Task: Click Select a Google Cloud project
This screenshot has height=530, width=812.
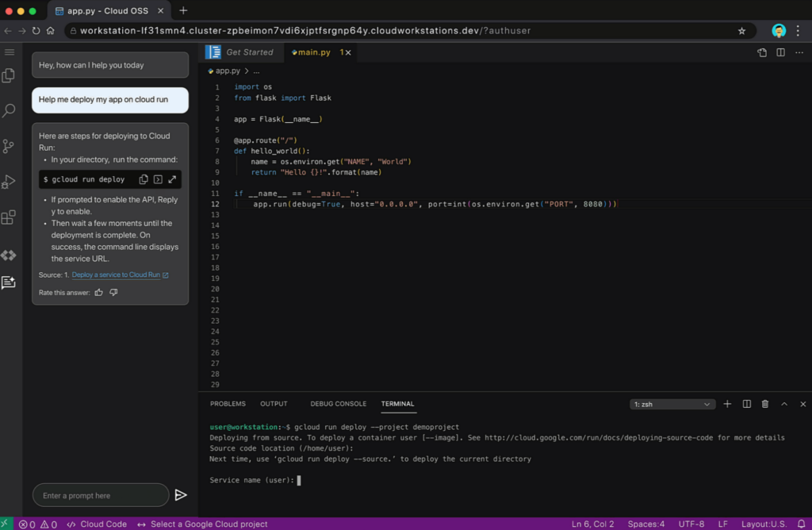Action: tap(209, 524)
